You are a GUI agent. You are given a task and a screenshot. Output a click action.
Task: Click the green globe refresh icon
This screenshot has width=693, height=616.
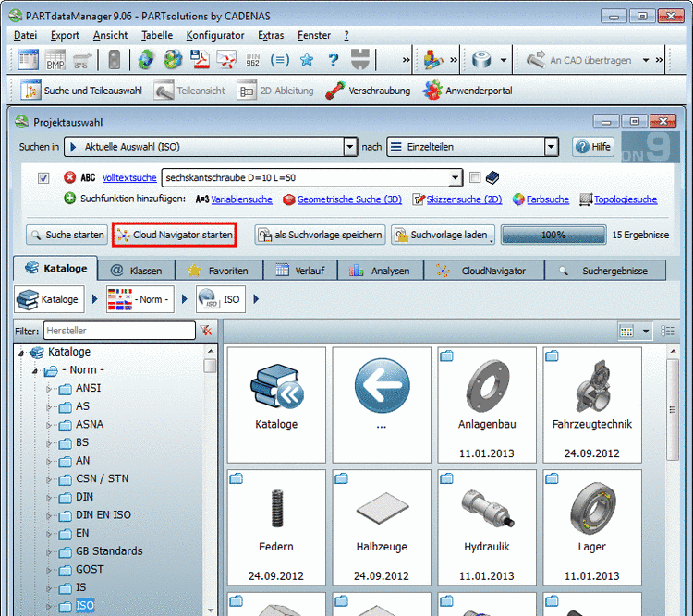click(146, 60)
